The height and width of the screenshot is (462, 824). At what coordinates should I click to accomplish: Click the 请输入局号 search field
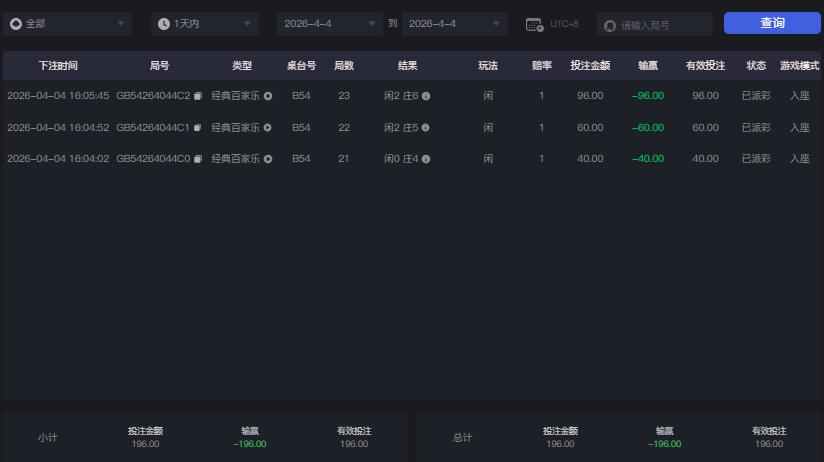(655, 25)
